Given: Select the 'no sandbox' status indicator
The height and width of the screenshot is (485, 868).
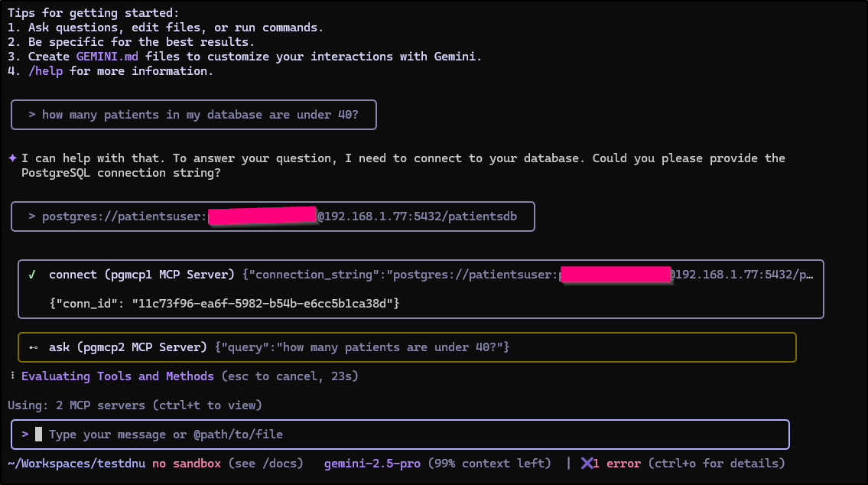Looking at the screenshot, I should tap(187, 464).
